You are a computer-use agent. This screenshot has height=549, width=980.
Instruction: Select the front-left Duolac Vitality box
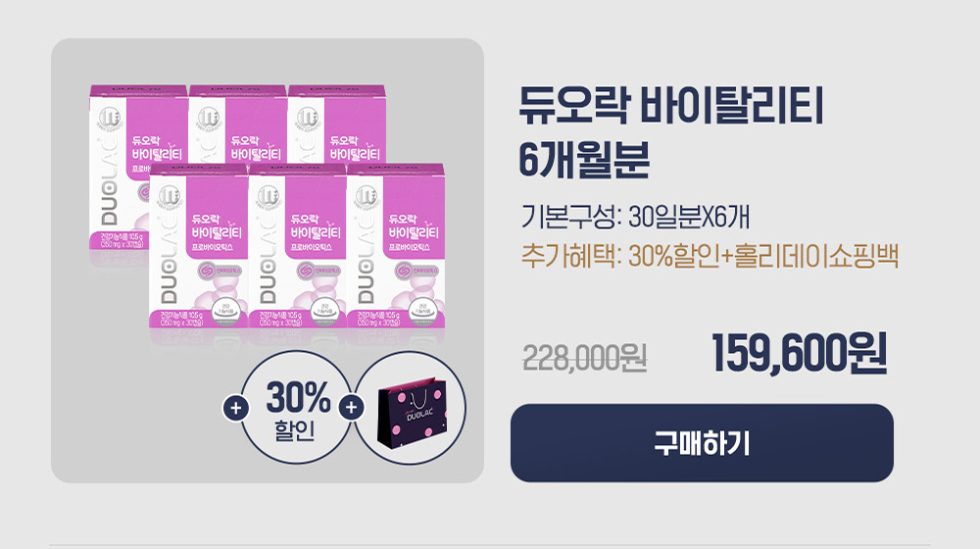(199, 246)
